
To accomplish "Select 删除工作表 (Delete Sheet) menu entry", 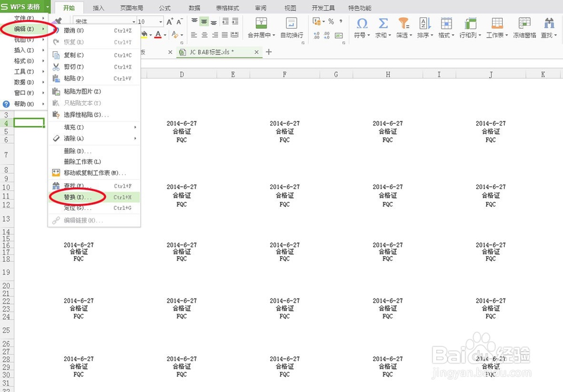I will tap(94, 162).
